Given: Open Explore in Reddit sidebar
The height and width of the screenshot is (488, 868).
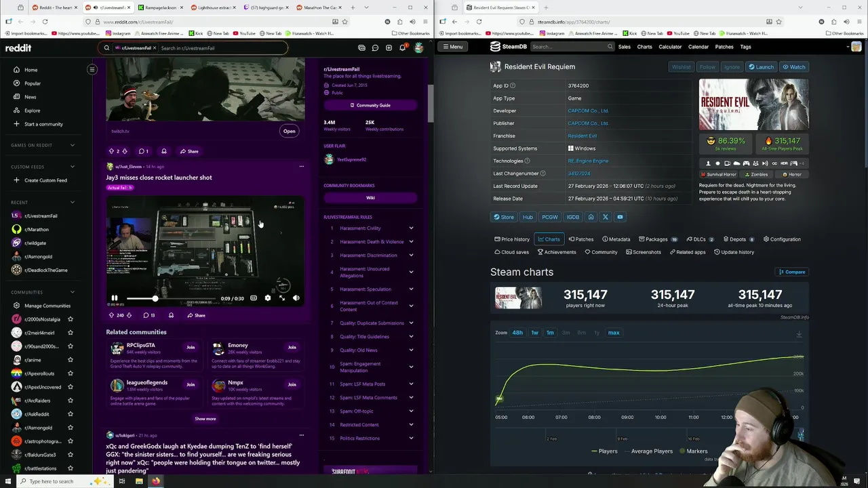Looking at the screenshot, I should point(32,110).
